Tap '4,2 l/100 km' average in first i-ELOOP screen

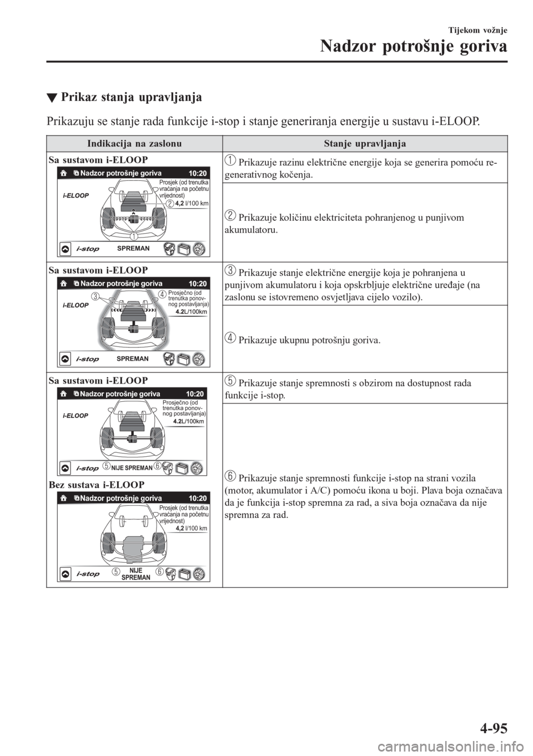click(x=192, y=204)
